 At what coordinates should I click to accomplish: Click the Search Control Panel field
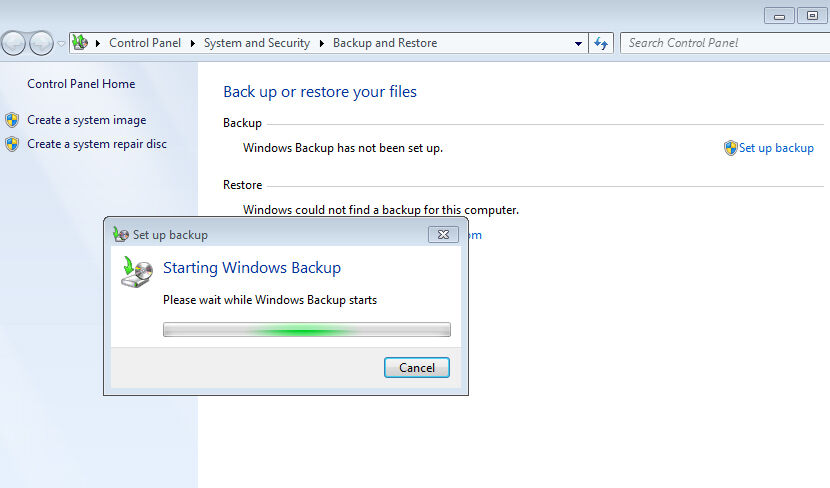click(725, 43)
